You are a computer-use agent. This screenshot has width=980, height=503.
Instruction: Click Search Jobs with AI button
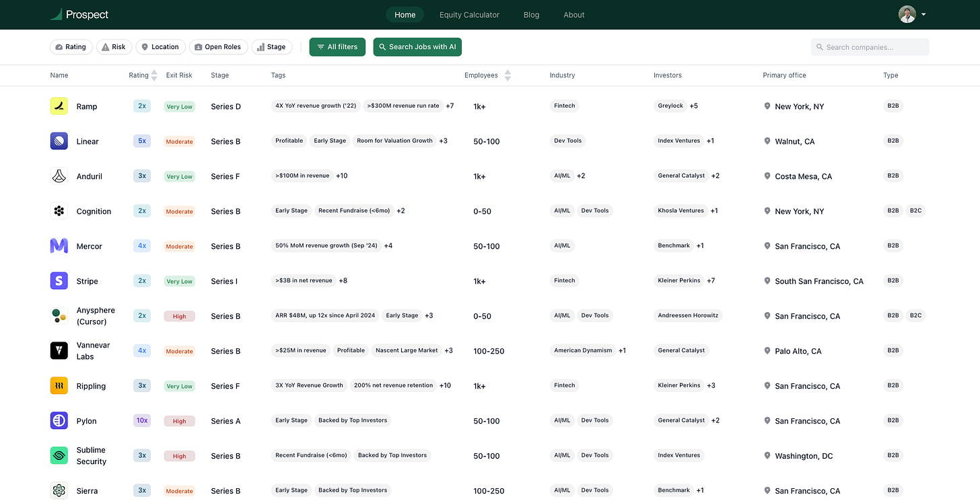(417, 47)
